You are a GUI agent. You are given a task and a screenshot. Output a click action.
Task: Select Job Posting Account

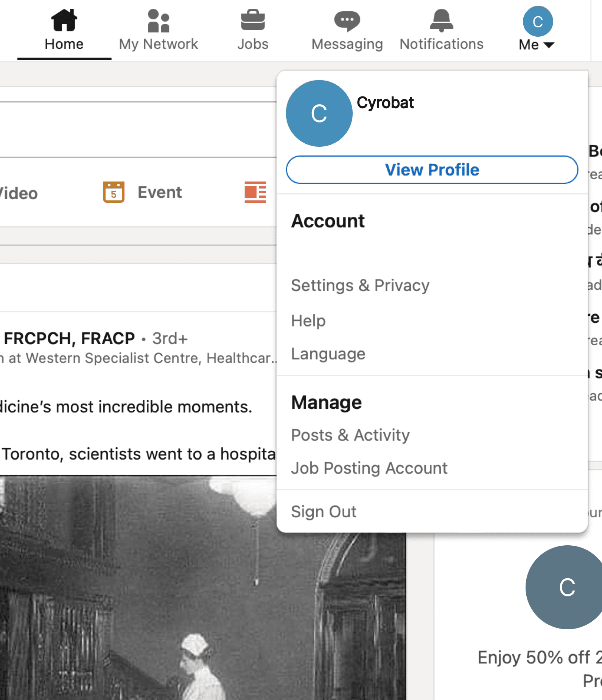[369, 468]
